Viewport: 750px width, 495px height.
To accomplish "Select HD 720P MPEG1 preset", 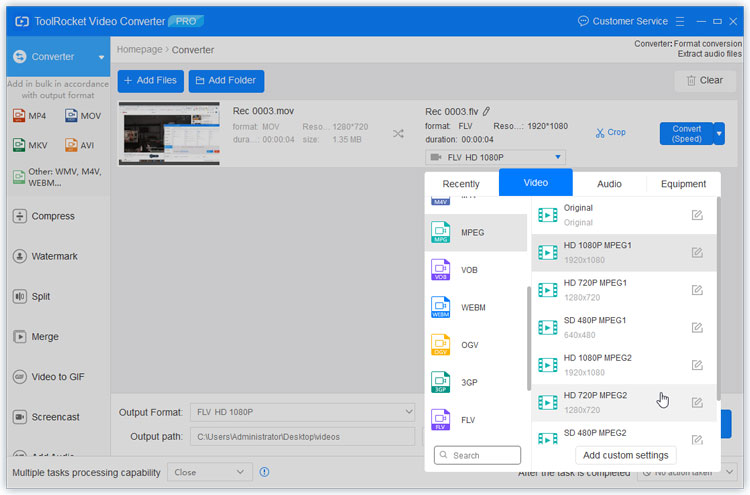I will tap(624, 290).
